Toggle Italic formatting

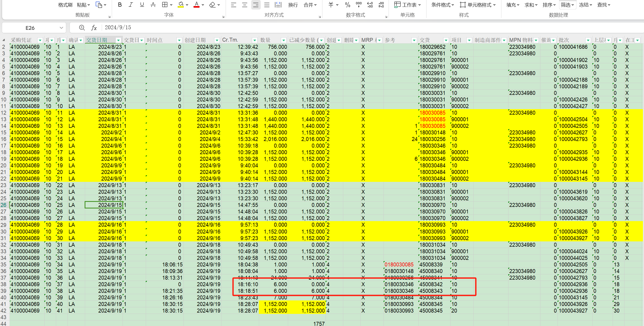click(131, 5)
